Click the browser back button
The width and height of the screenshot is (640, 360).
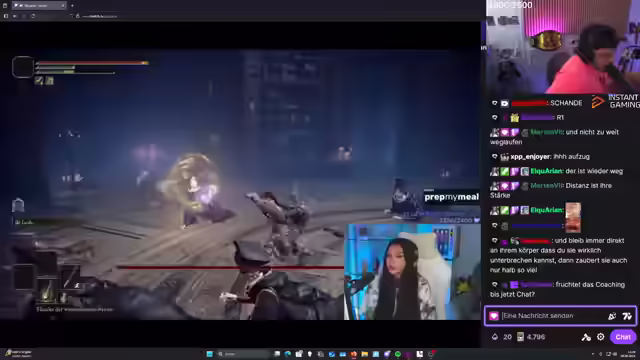[x=14, y=16]
